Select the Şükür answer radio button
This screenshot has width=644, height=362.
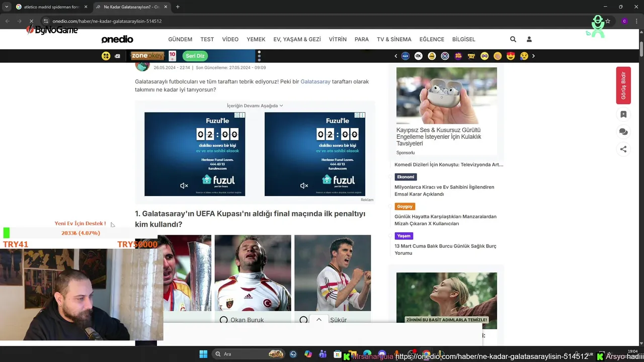click(303, 320)
